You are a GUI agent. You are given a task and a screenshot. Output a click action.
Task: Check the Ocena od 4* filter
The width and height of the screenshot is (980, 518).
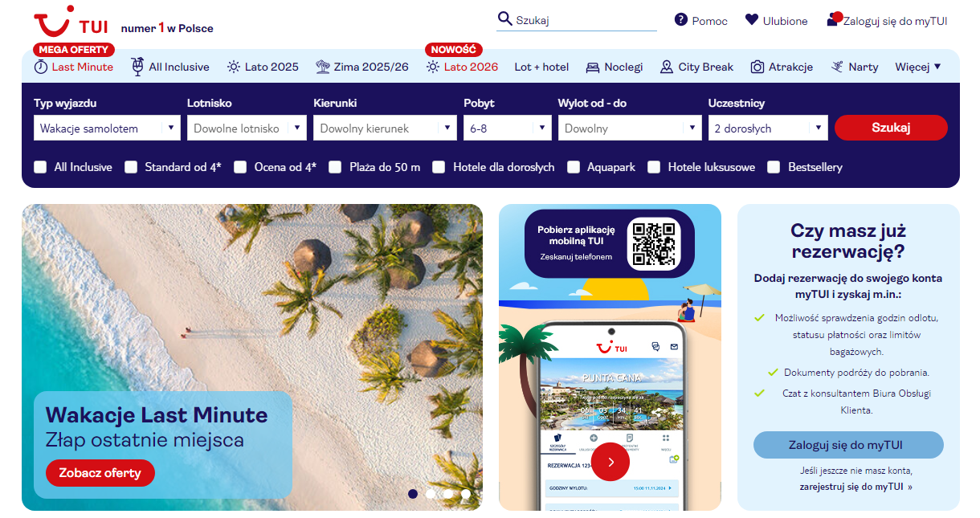[239, 167]
